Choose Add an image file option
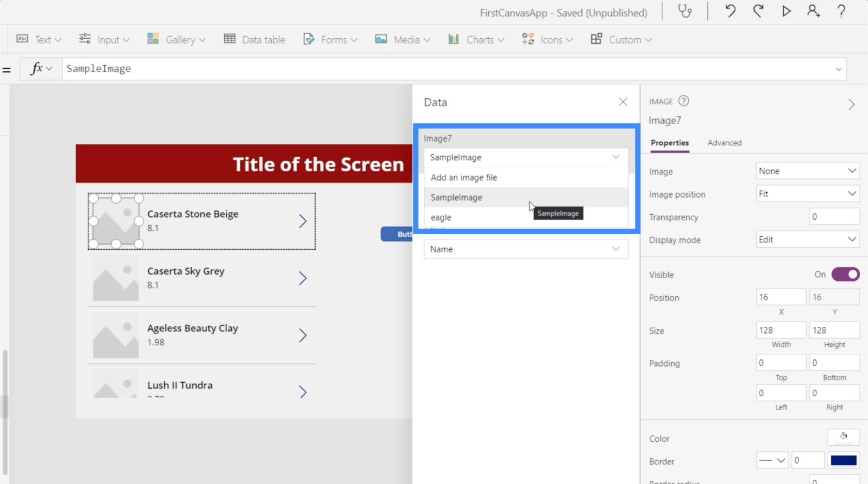The height and width of the screenshot is (484, 868). (x=526, y=177)
